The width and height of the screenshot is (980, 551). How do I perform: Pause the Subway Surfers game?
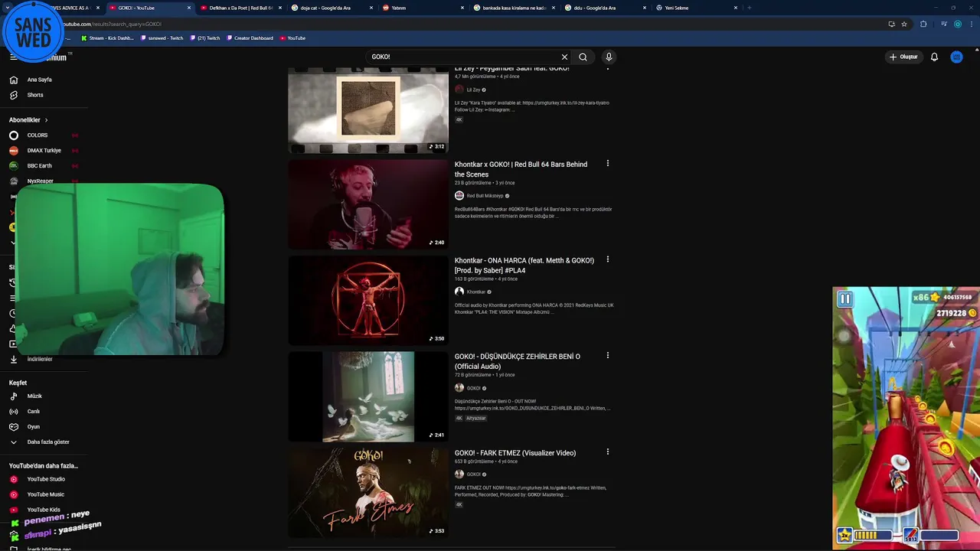[844, 299]
